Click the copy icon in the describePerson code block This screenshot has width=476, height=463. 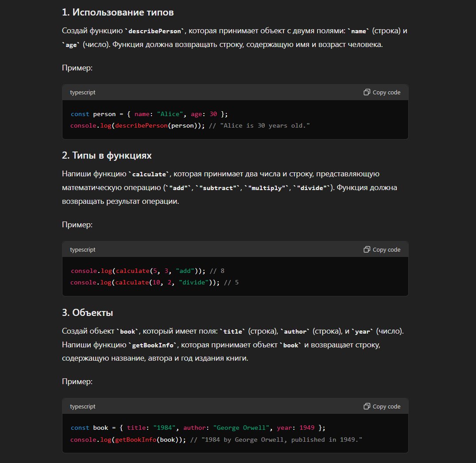click(x=367, y=93)
